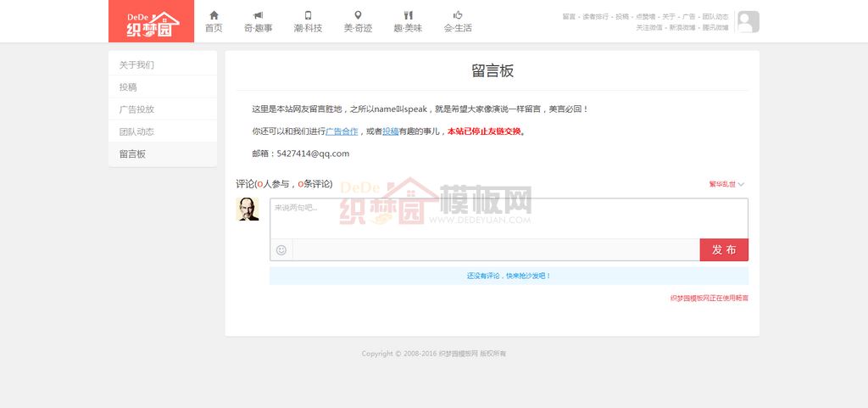Screen dimensions: 868x408
Task: Open the emoji smiley picker in comment box
Action: point(281,250)
